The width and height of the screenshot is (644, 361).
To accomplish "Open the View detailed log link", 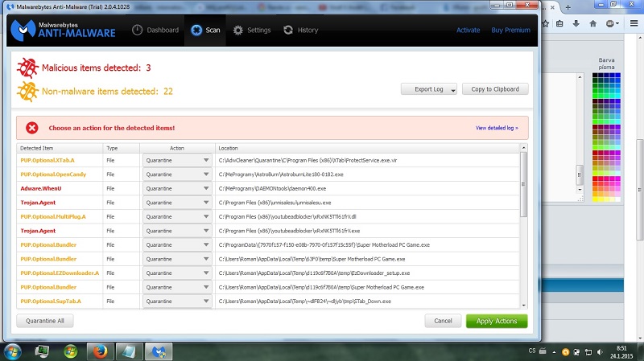I will coord(497,128).
